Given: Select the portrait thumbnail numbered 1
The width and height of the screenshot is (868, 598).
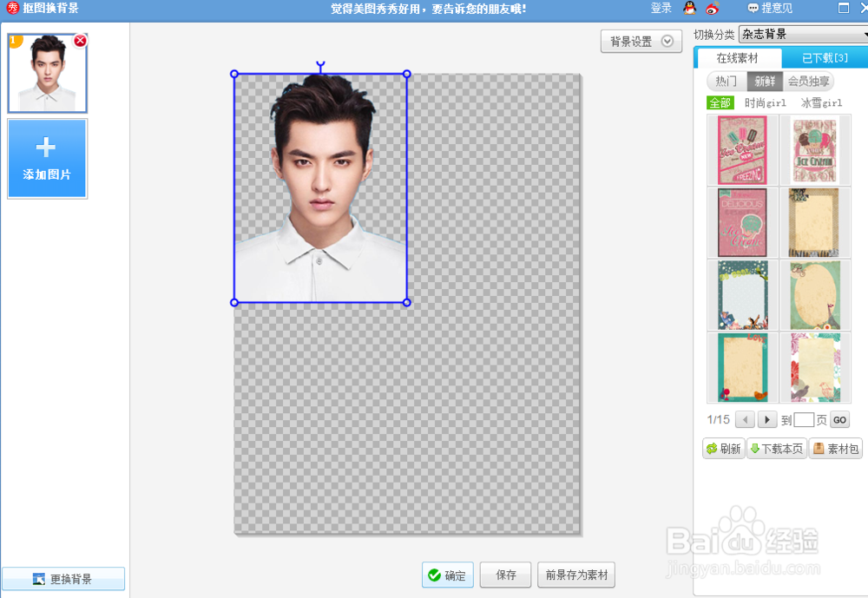Looking at the screenshot, I should point(47,73).
